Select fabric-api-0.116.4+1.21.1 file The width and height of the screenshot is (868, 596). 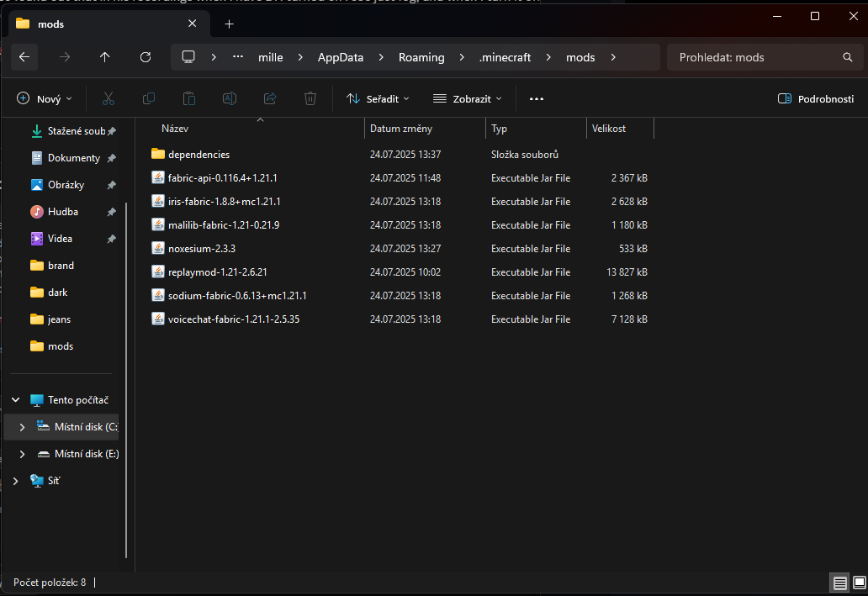coord(223,178)
